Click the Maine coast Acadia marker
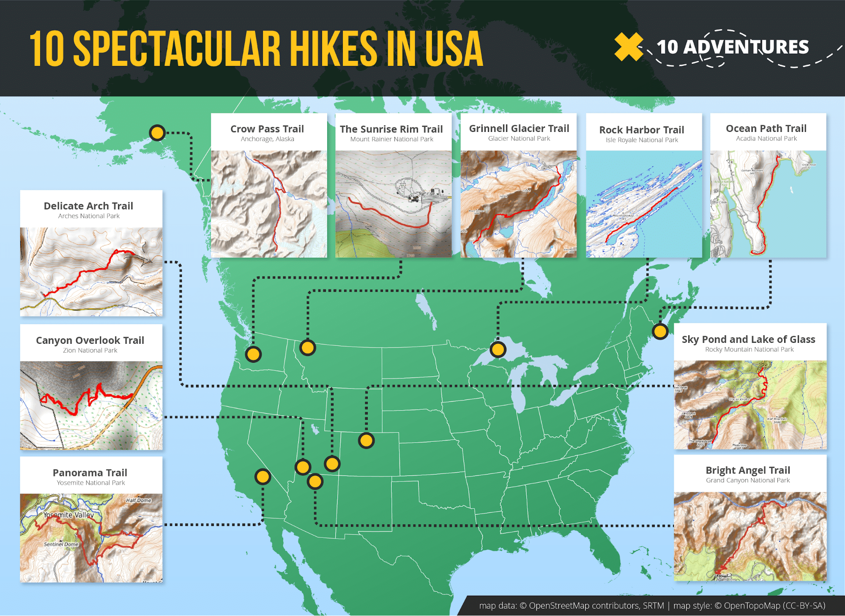845x616 pixels. 660,331
